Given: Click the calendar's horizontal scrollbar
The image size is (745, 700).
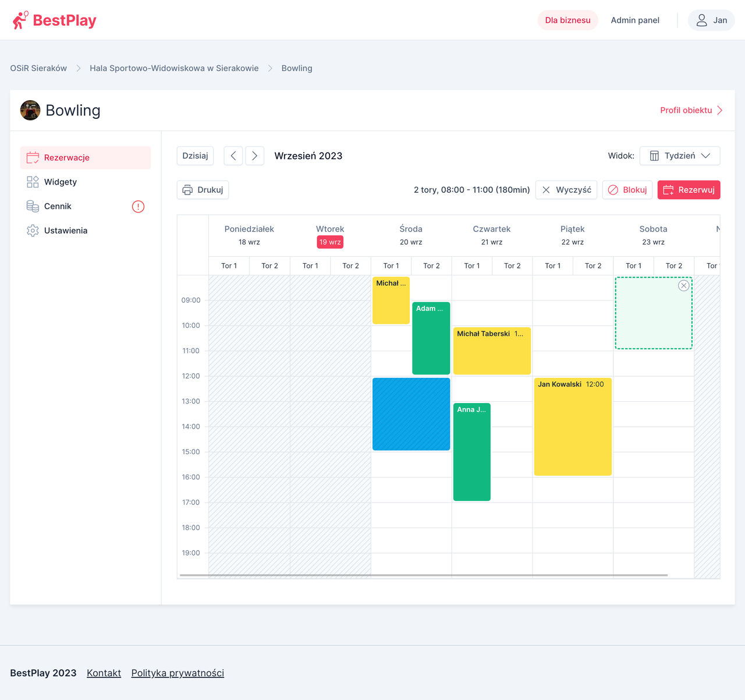Looking at the screenshot, I should (423, 575).
